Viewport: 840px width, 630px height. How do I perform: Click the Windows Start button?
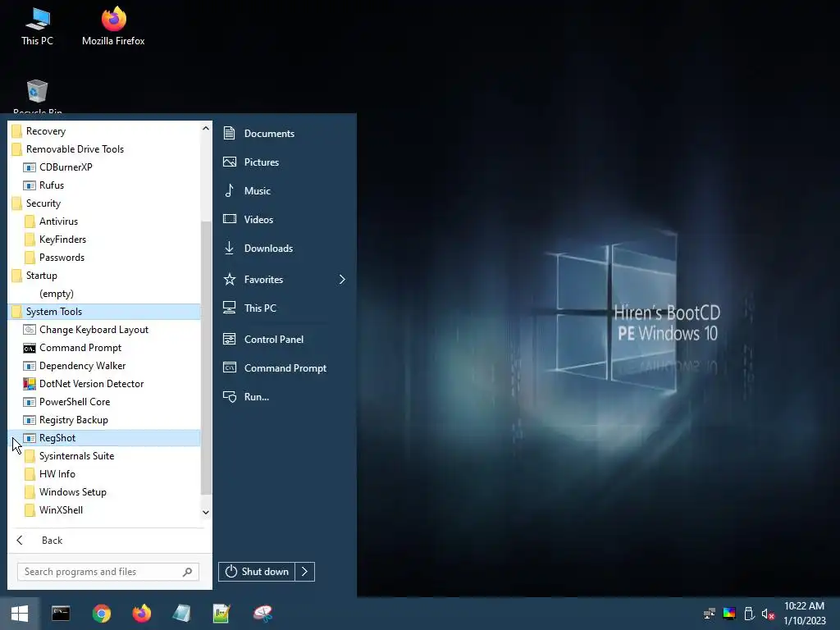pos(20,614)
